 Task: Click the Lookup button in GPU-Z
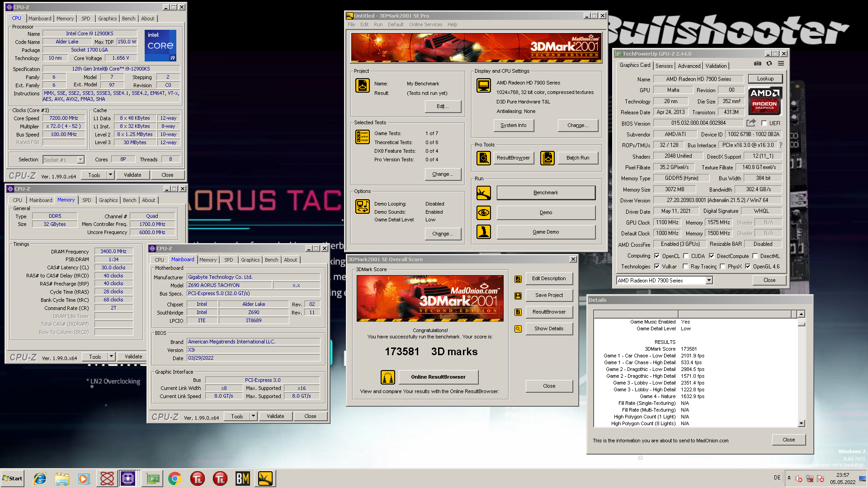tap(765, 79)
